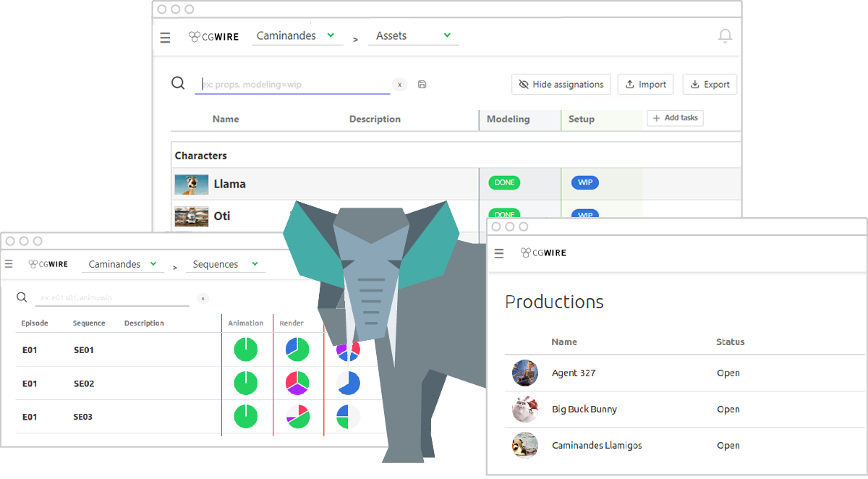Toggle Hide assignations

coord(561,85)
